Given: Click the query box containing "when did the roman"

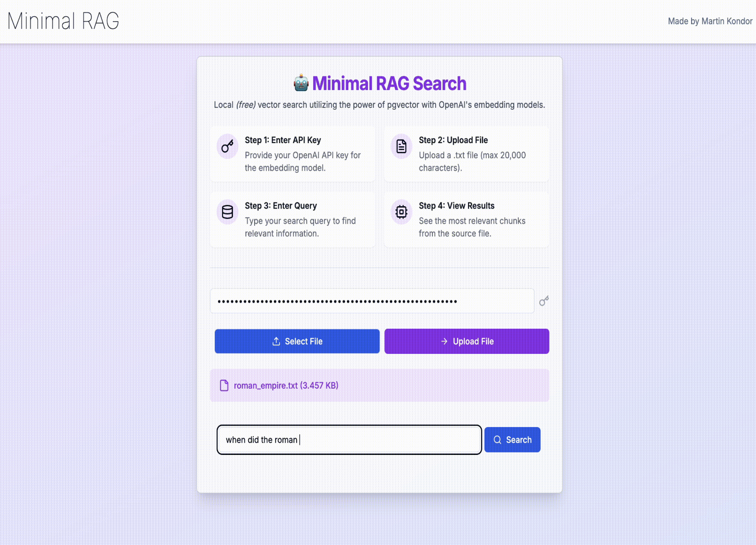Looking at the screenshot, I should [349, 440].
